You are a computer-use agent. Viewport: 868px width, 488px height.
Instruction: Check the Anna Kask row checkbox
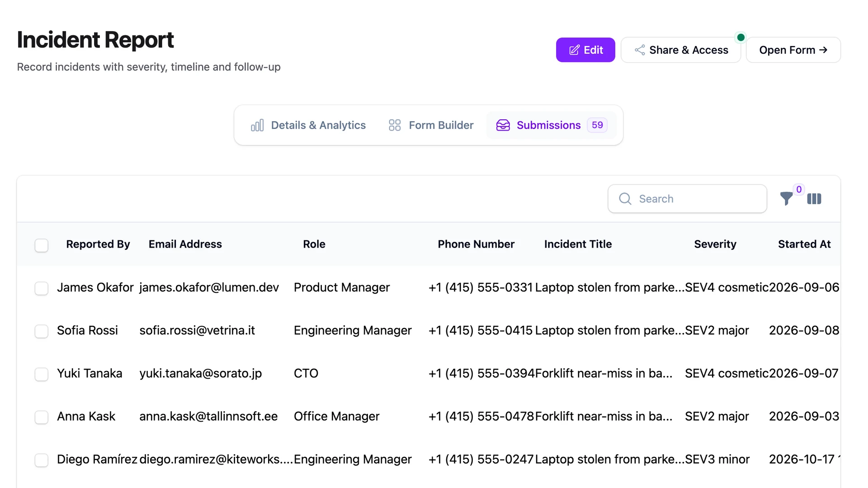(x=42, y=417)
